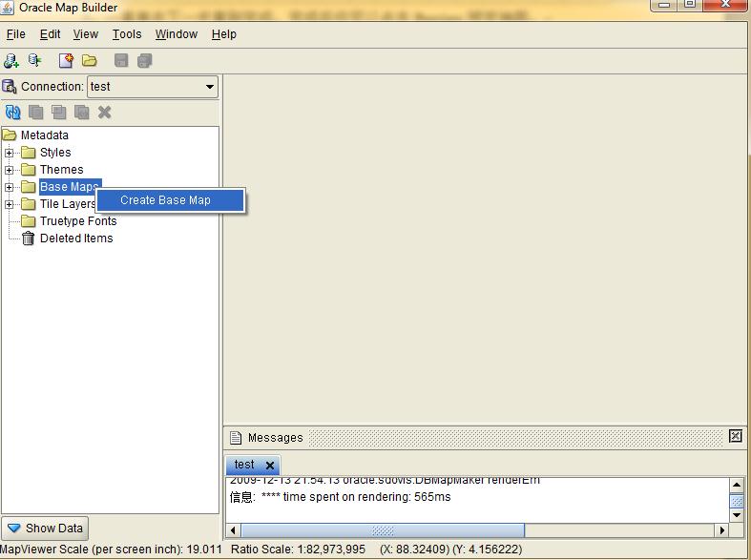Image resolution: width=751 pixels, height=560 pixels.
Task: Click the messages horizontal scrollbar left arrow
Action: (x=233, y=530)
